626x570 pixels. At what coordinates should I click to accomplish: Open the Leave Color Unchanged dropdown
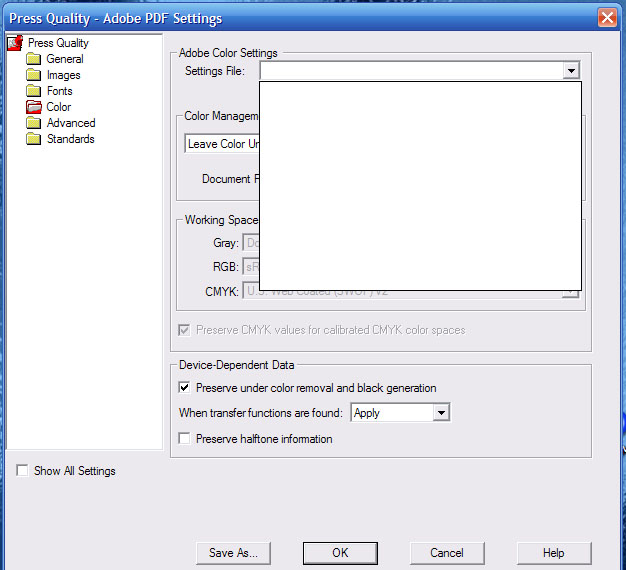222,143
